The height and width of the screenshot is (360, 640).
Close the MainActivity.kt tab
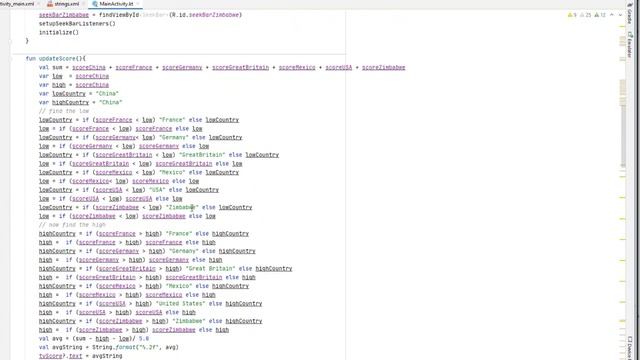138,4
